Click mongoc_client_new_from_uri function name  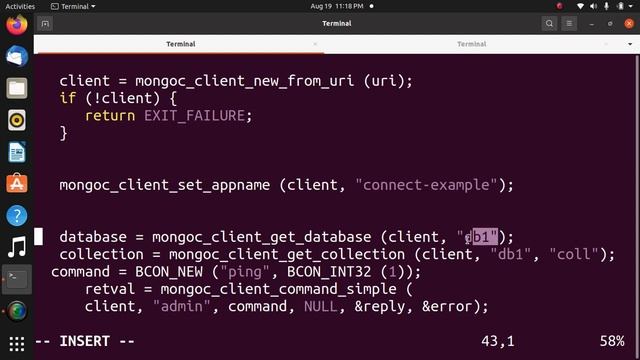tap(244, 81)
